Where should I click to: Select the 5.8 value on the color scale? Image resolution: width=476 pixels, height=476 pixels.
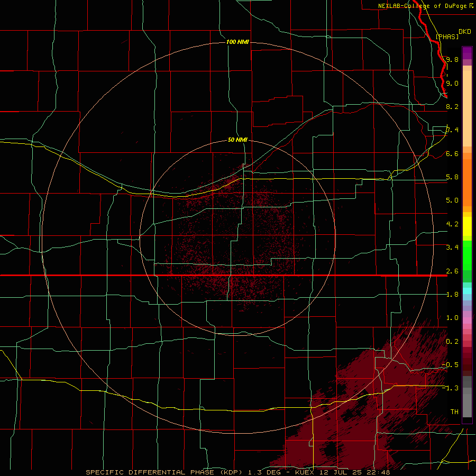tap(452, 177)
